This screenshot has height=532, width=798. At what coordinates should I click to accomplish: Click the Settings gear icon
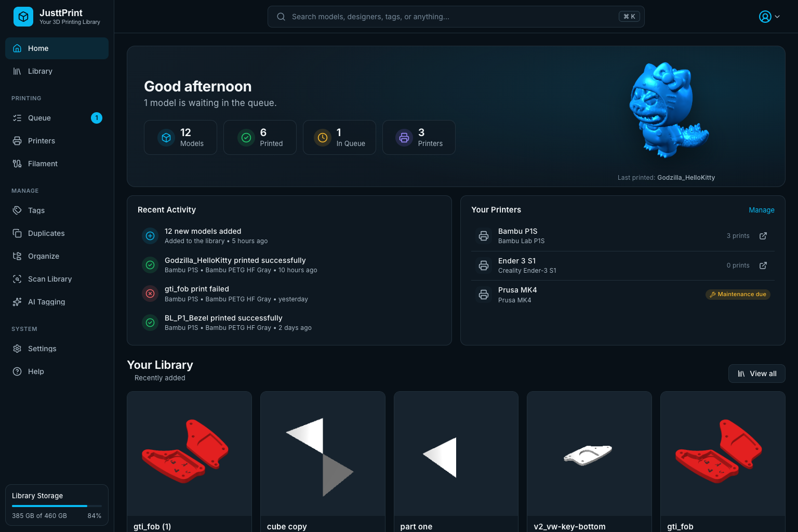(17, 349)
